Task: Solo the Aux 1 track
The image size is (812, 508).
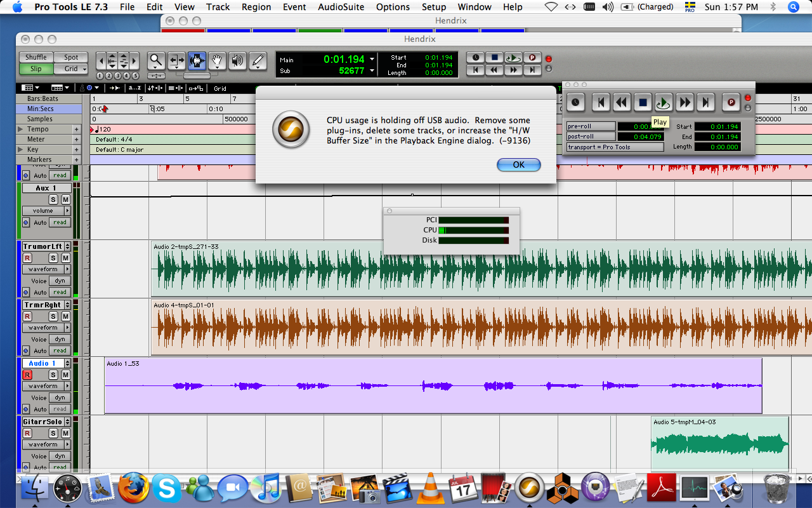Action: [53, 199]
